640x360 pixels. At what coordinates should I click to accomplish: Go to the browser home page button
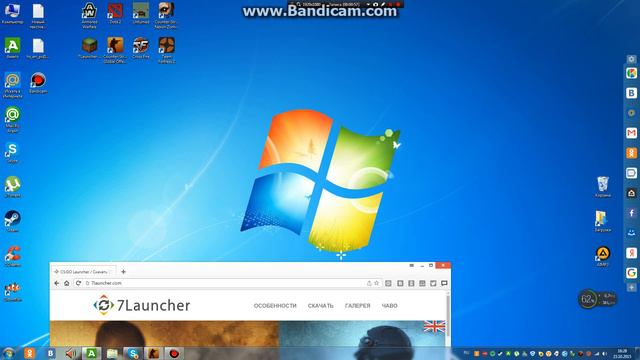point(67,283)
